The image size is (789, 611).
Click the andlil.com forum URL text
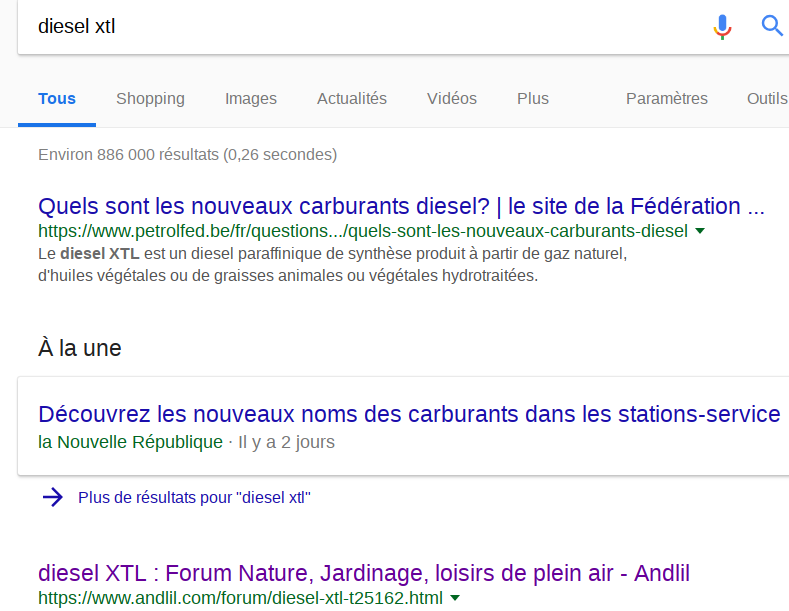(x=241, y=598)
